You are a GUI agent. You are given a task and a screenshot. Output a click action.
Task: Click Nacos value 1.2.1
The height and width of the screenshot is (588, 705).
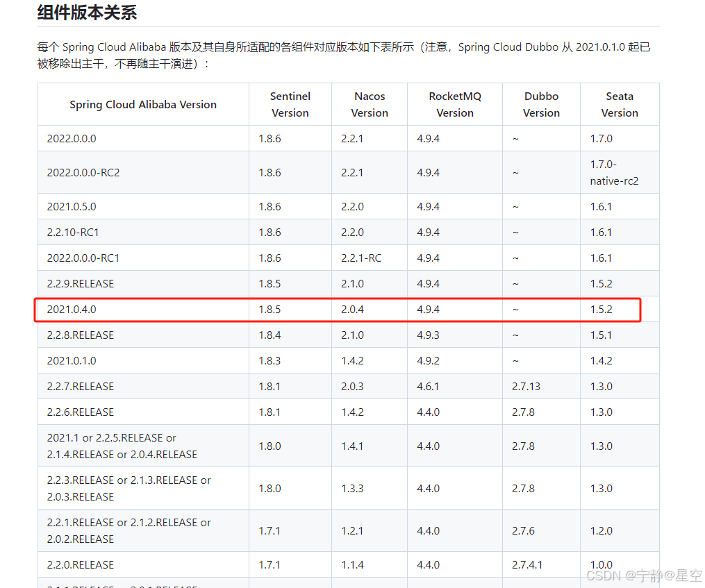(x=352, y=530)
